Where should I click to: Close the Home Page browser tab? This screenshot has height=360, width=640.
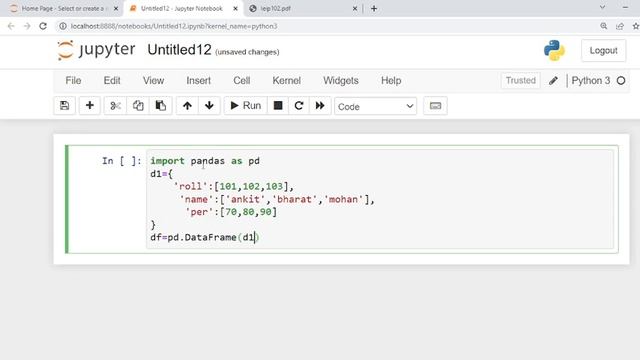(x=116, y=8)
